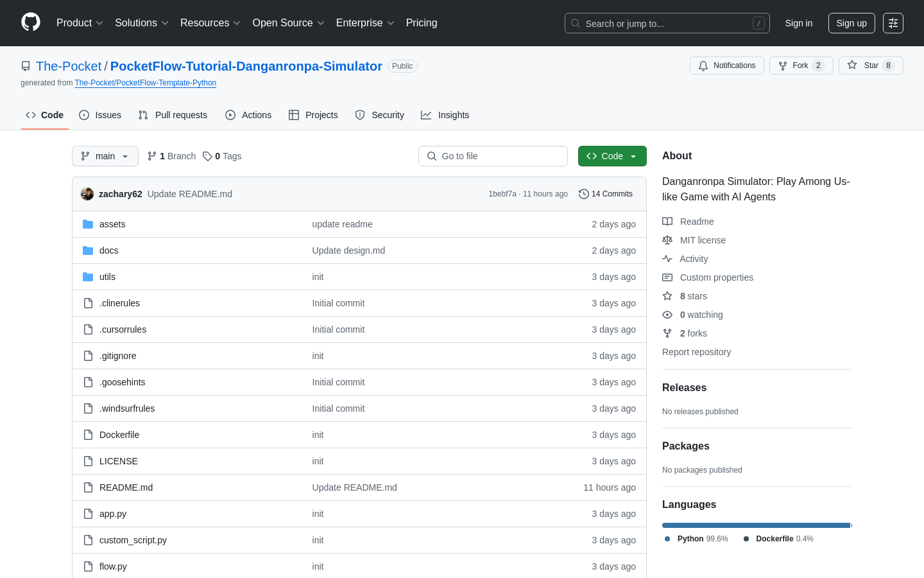This screenshot has width=924, height=578.
Task: Click the notifications bell icon
Action: (703, 66)
